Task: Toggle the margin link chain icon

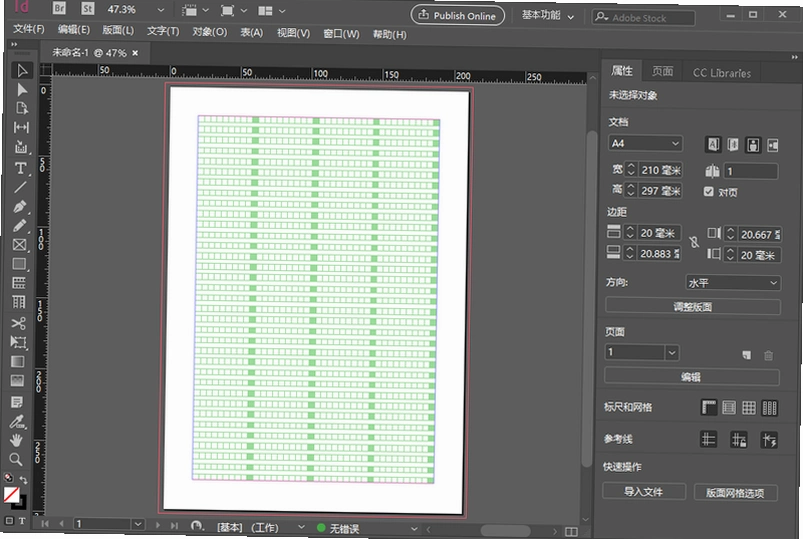Action: (694, 242)
